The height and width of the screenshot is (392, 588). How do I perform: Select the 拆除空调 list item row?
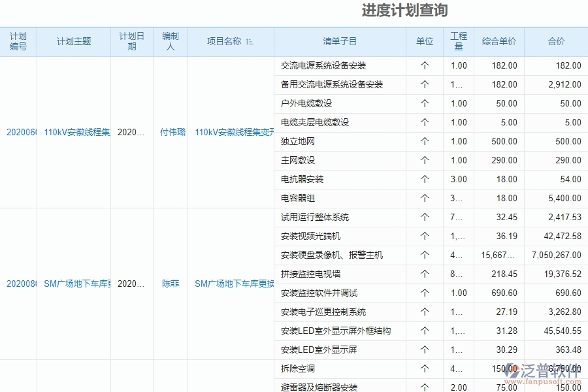click(294, 369)
